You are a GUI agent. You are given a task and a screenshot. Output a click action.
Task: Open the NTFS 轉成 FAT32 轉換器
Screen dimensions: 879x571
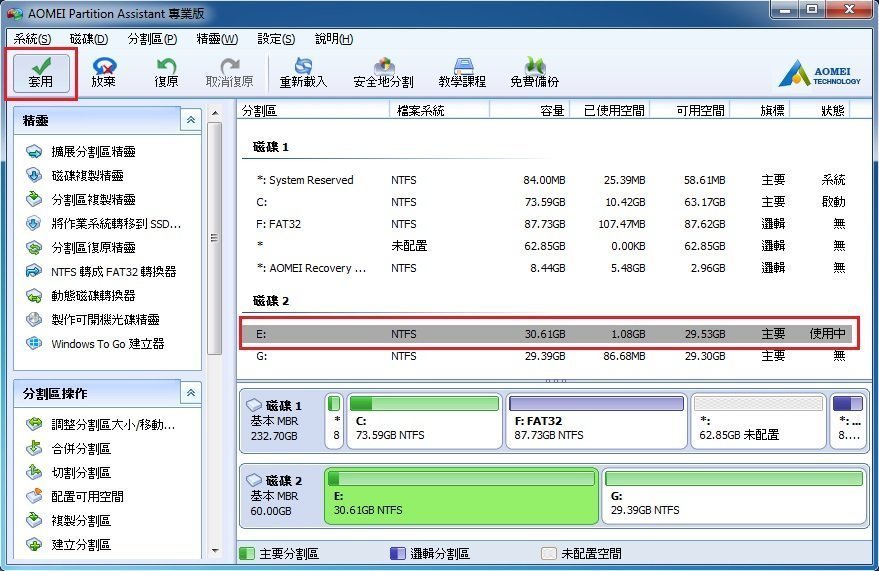(101, 272)
